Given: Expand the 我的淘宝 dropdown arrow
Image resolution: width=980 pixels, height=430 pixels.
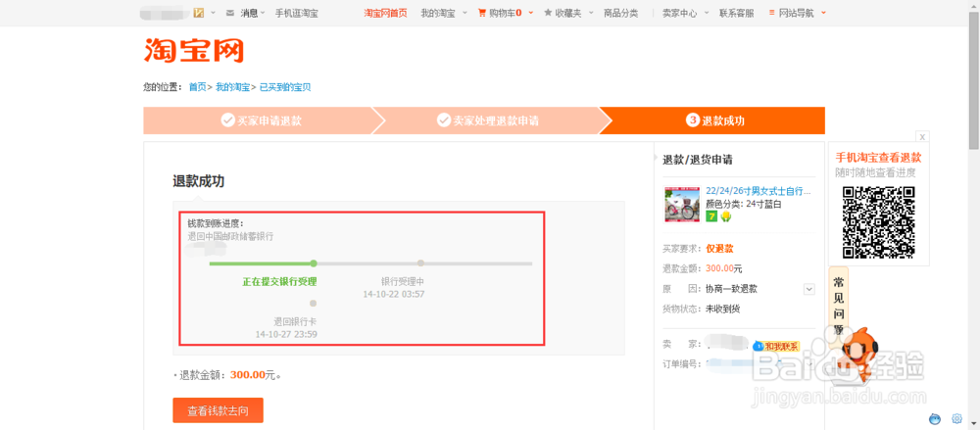Looking at the screenshot, I should (465, 13).
